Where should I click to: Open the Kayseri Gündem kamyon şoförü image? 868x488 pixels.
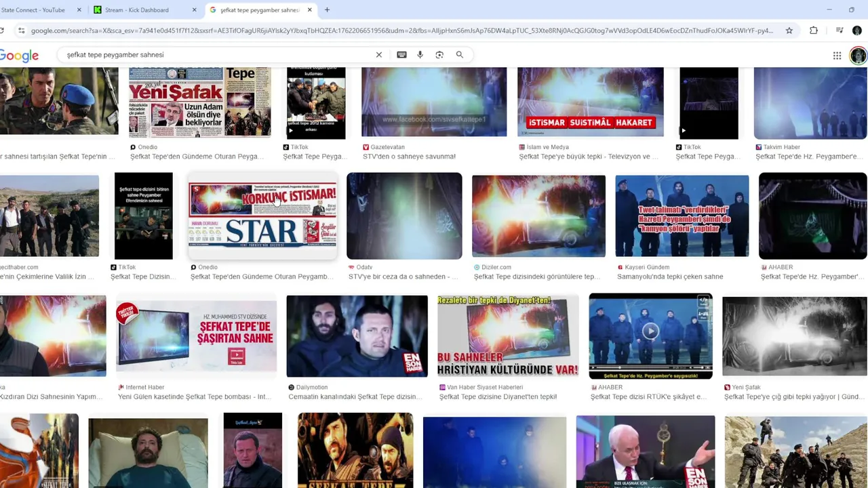pyautogui.click(x=682, y=216)
